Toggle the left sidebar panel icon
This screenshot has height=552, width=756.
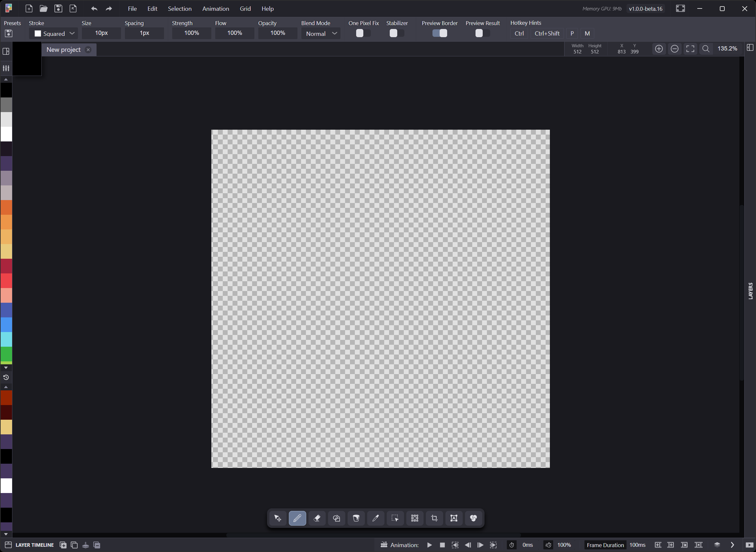(6, 51)
